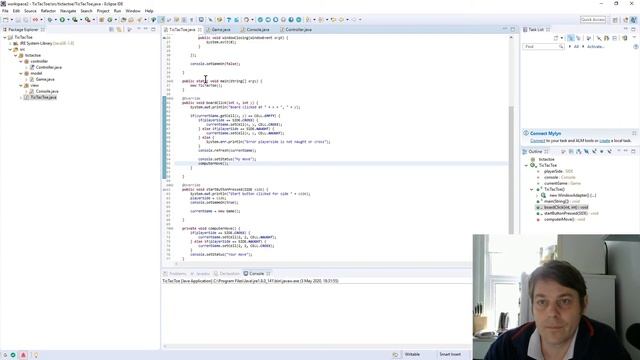
Task: Click the Activate... link in the Task List
Action: pyautogui.click(x=596, y=47)
